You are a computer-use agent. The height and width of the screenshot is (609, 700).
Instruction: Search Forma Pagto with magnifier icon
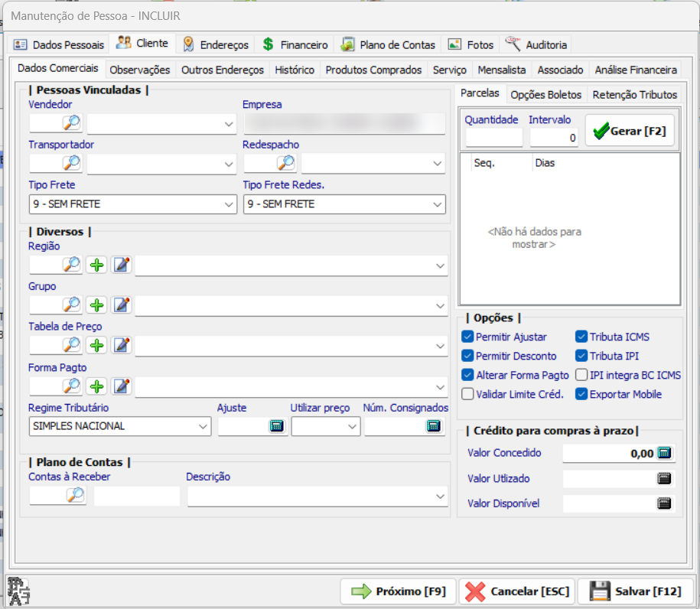point(72,386)
